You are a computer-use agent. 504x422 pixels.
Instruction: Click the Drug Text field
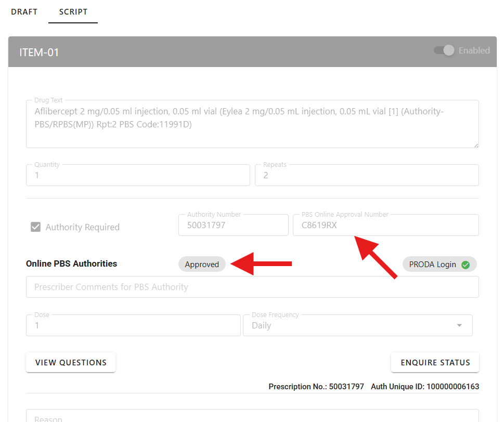click(252, 124)
